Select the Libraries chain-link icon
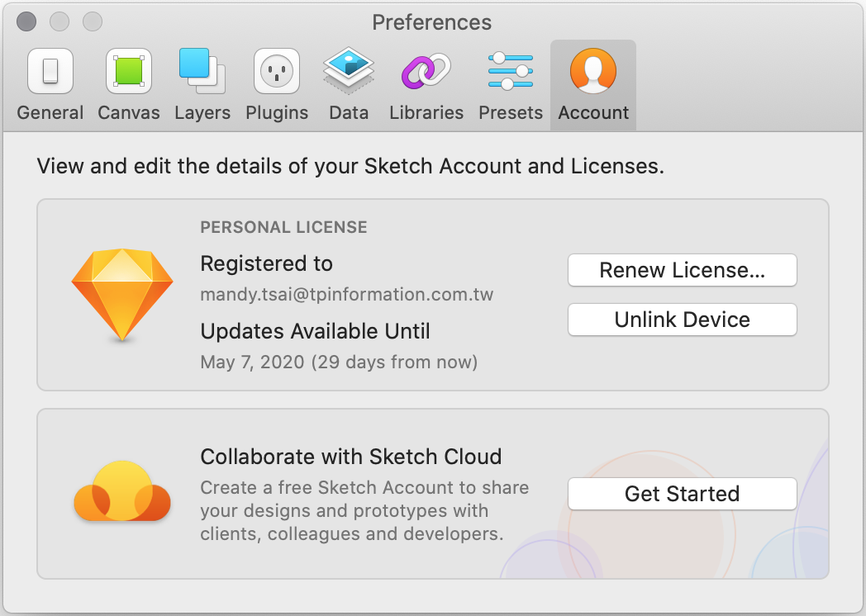The height and width of the screenshot is (616, 866). pos(426,71)
